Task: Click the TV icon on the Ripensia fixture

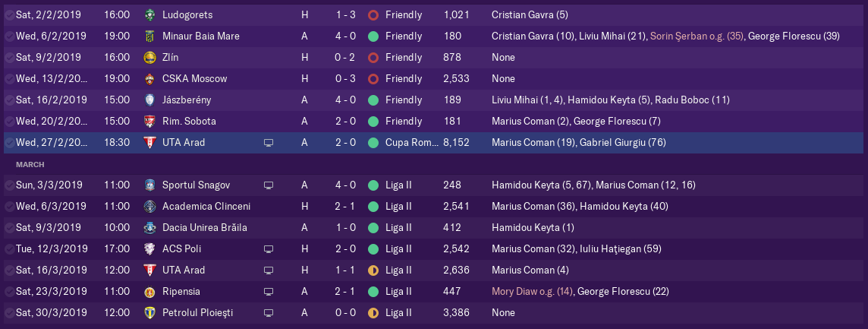Action: pyautogui.click(x=269, y=292)
